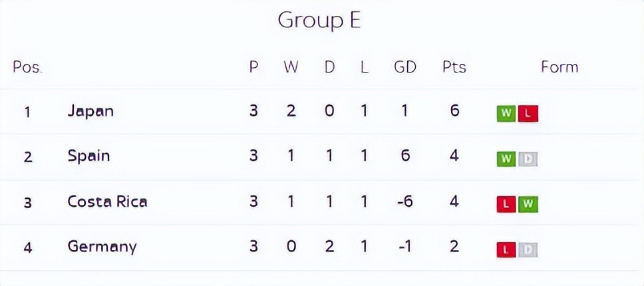Click Japan's green W form badge
This screenshot has width=644, height=286.
[x=506, y=114]
